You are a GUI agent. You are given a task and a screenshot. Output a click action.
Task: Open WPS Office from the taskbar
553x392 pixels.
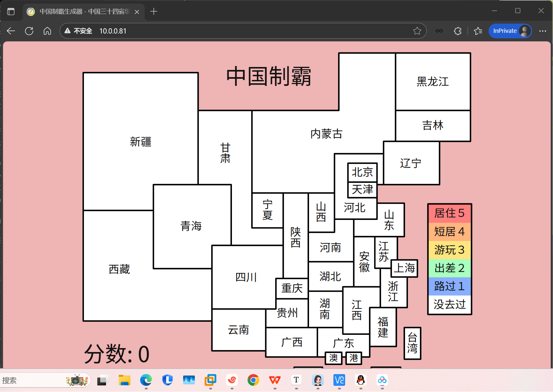[275, 380]
